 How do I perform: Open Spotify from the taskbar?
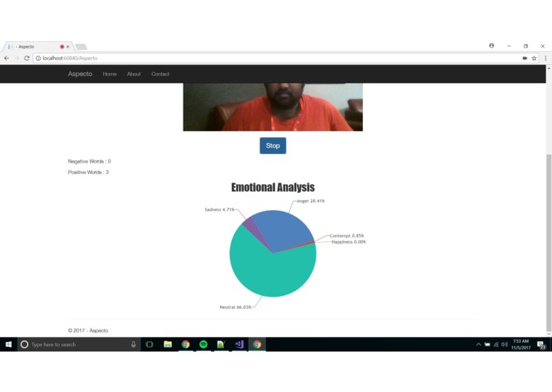coord(203,344)
